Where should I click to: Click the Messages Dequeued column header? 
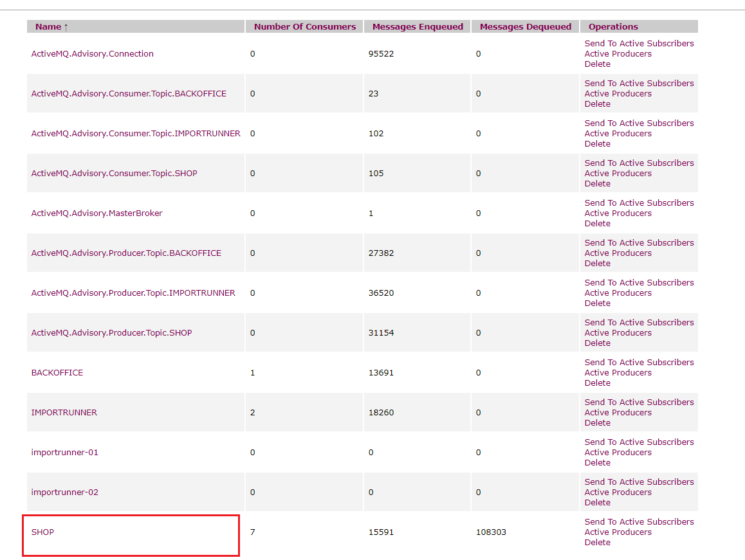(525, 27)
